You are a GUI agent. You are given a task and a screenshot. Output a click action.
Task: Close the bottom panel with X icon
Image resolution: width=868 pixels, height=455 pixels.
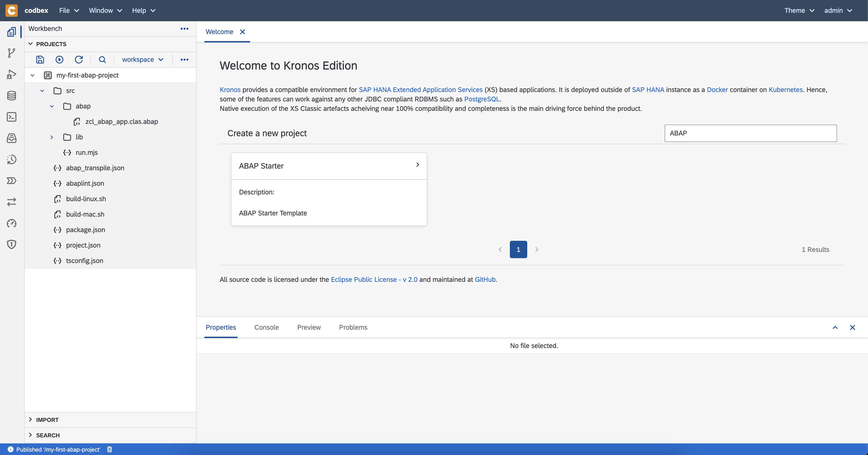[x=853, y=327]
